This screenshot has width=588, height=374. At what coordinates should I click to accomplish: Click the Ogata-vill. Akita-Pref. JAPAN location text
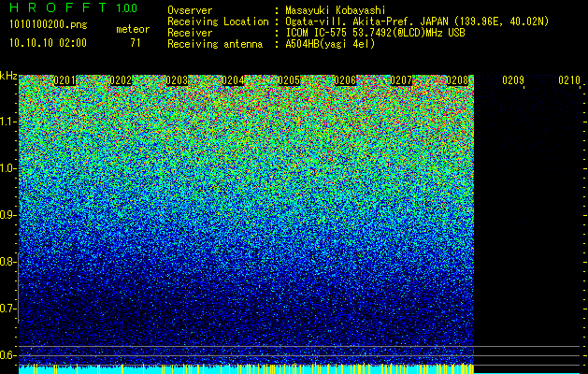coord(417,22)
